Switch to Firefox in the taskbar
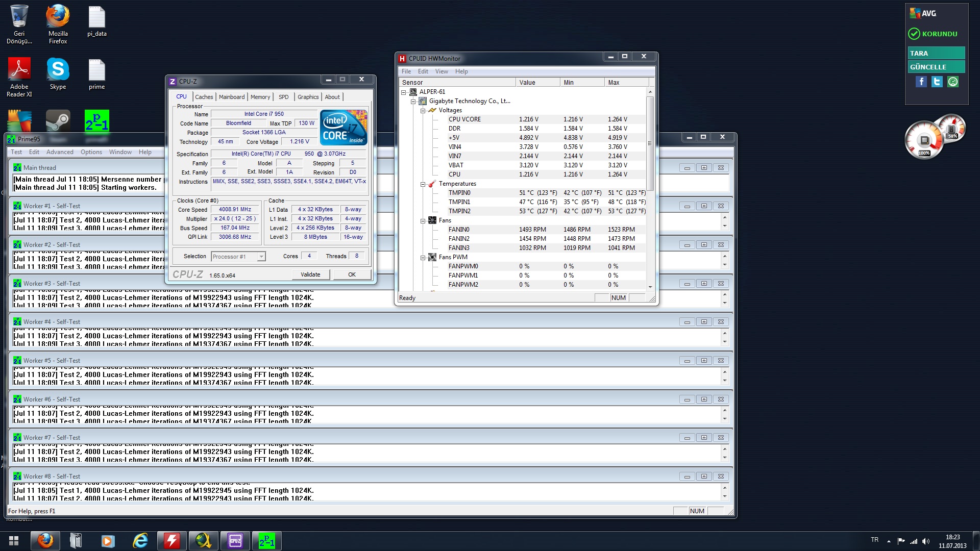This screenshot has height=551, width=980. tap(45, 541)
